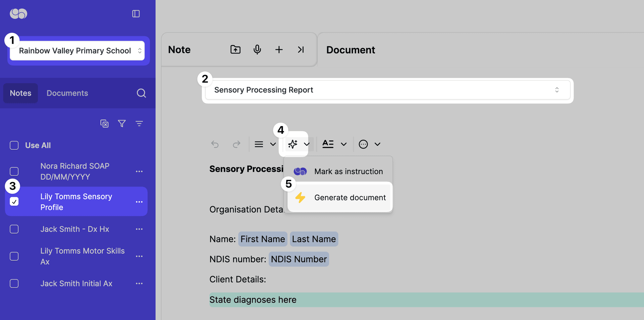
Task: Collapse the sidebar with the panel icon
Action: (136, 13)
